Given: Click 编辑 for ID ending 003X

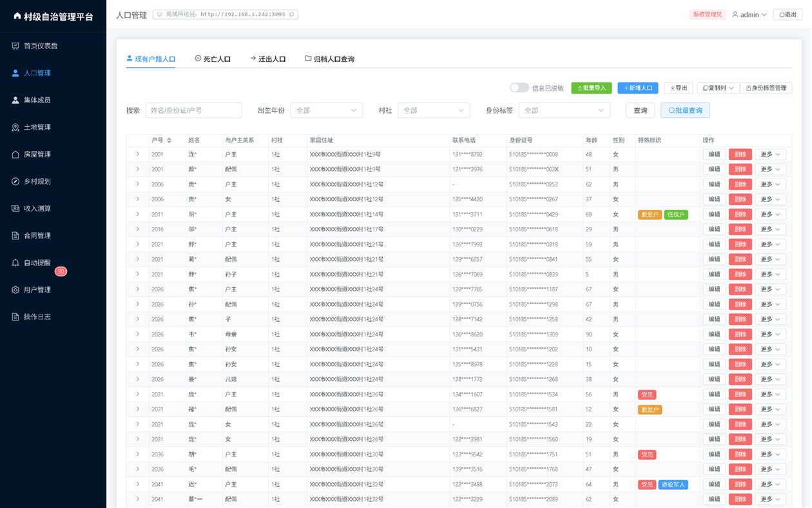Looking at the screenshot, I should (714, 169).
